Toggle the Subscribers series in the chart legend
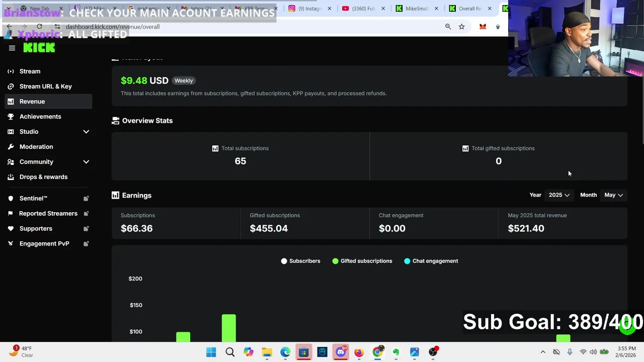644x362 pixels. tap(301, 261)
